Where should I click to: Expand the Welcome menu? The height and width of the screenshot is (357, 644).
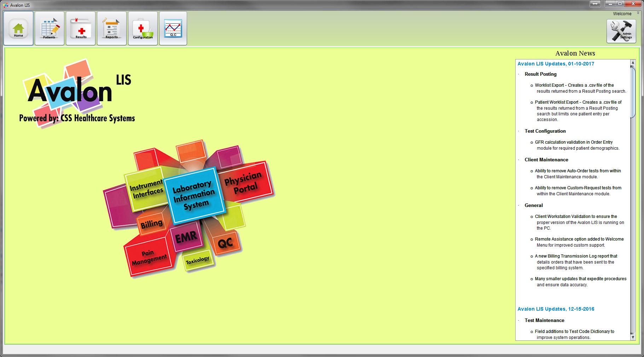622,14
